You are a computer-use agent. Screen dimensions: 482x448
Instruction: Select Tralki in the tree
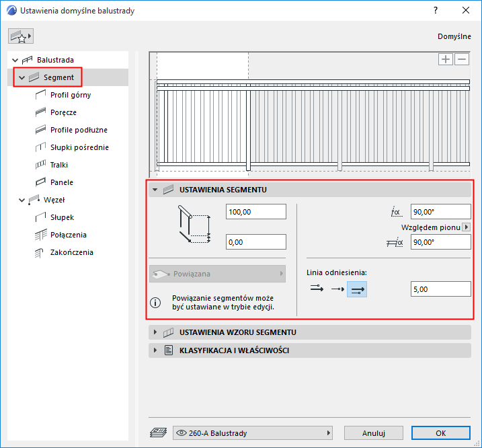(x=59, y=165)
